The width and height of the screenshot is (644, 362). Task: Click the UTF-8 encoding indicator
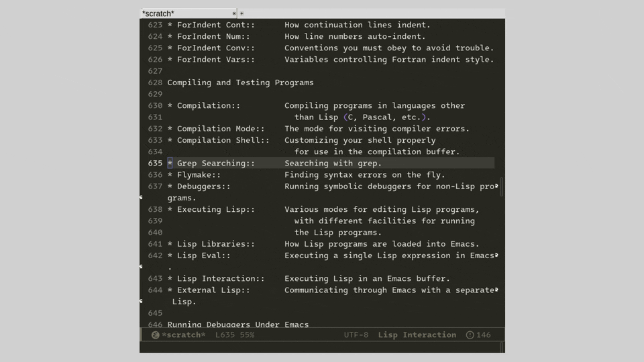click(356, 335)
